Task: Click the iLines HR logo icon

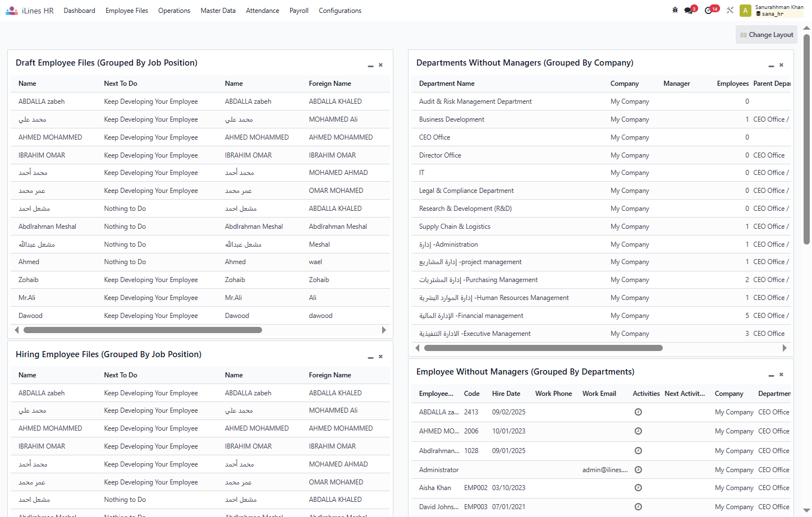Action: (x=11, y=11)
